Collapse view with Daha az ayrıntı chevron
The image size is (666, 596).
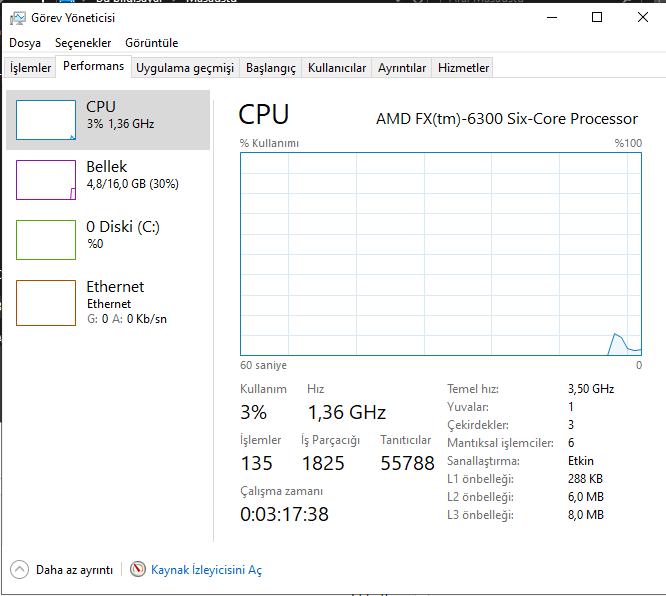(x=20, y=569)
